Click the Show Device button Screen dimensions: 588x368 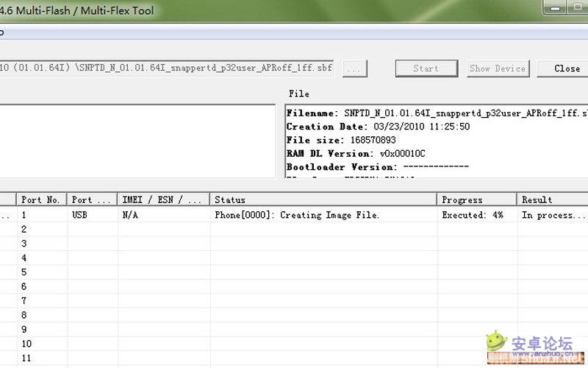pyautogui.click(x=498, y=68)
